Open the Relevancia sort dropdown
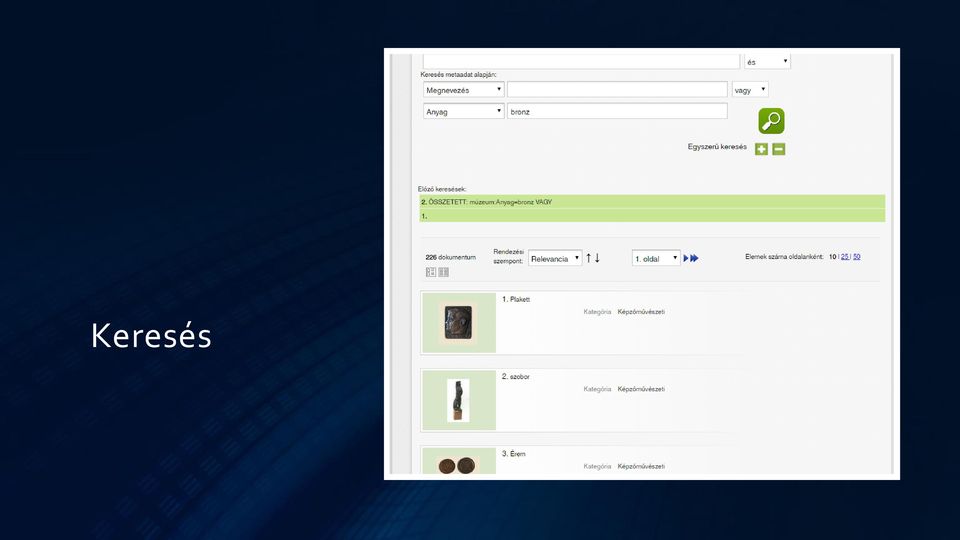The height and width of the screenshot is (540, 960). (555, 258)
